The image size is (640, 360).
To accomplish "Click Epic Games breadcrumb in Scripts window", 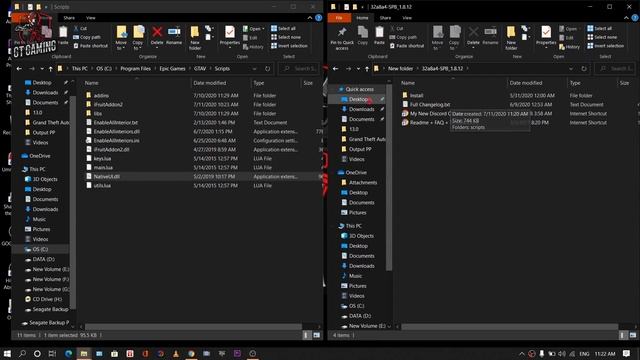I will coord(172,69).
